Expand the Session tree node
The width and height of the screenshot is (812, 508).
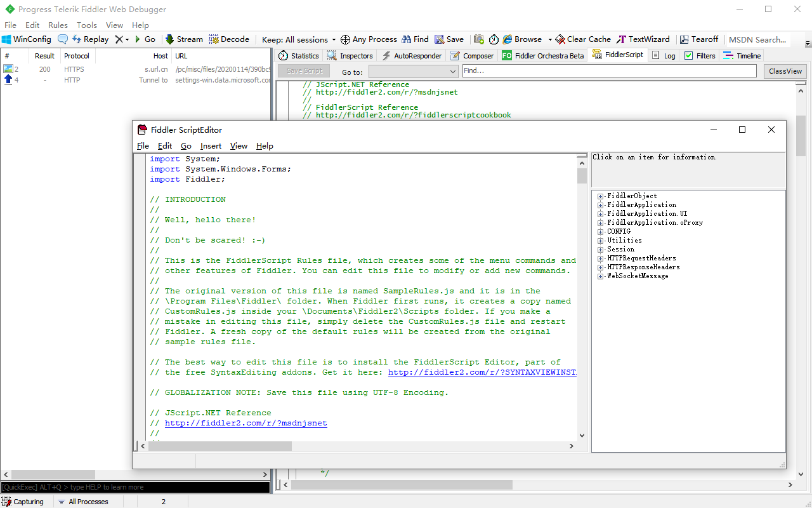point(600,250)
